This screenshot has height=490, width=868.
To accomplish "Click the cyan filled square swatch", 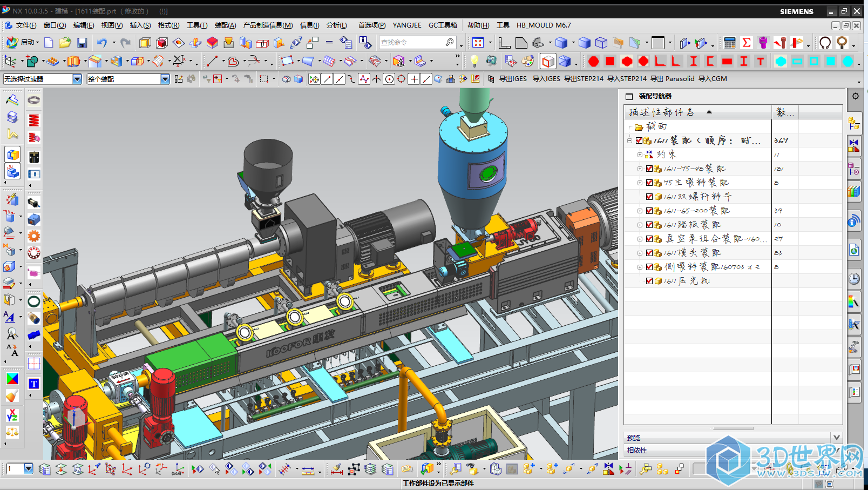I will point(831,61).
